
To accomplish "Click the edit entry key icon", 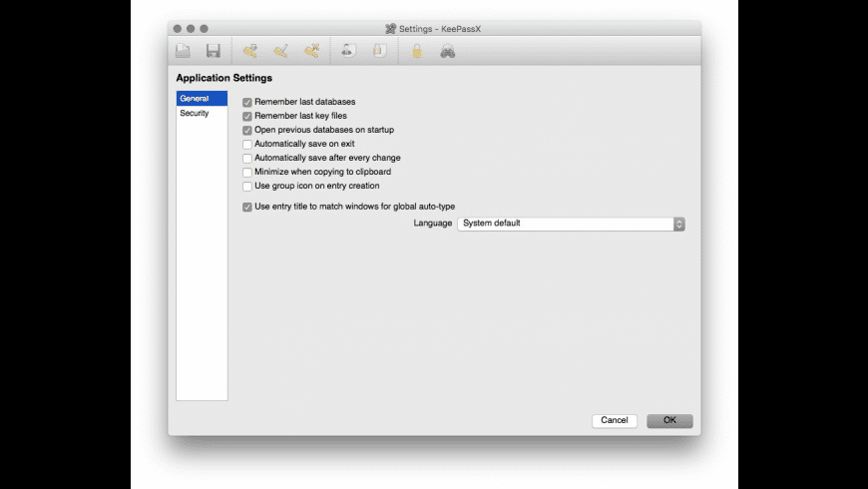I will pos(280,51).
